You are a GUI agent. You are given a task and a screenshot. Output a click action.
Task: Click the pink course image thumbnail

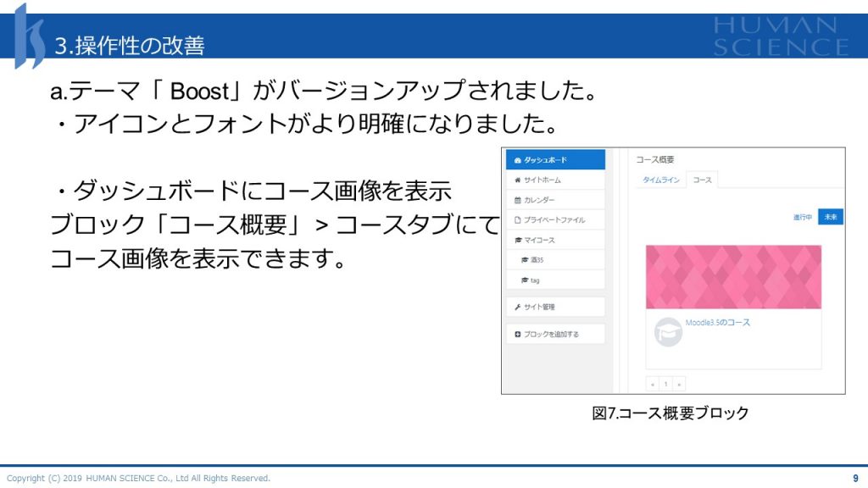[733, 277]
